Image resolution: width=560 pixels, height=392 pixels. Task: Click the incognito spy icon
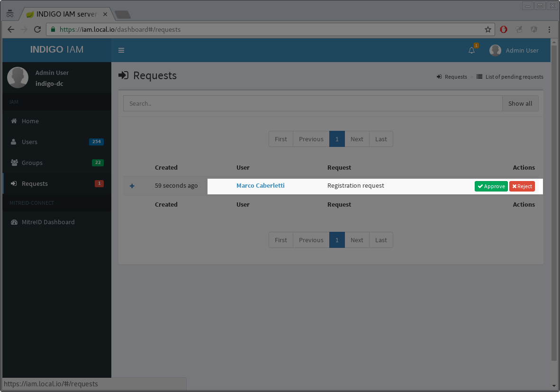pos(10,14)
